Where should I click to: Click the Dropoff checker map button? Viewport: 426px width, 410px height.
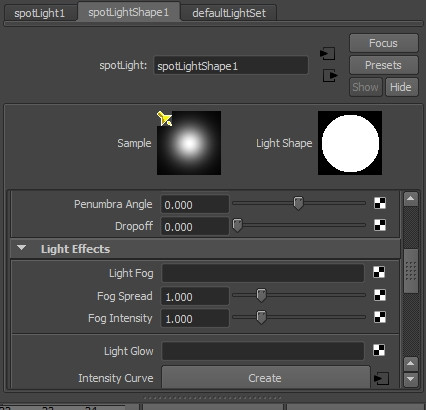point(380,225)
